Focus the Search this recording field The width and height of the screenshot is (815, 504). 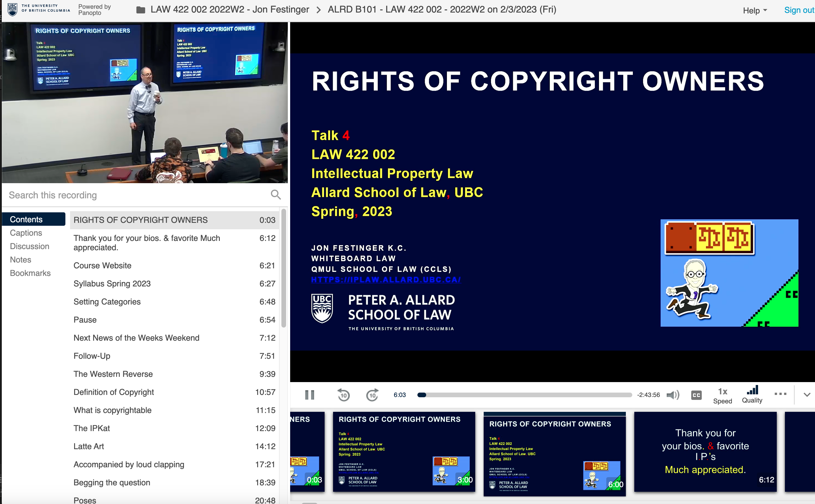click(x=137, y=195)
